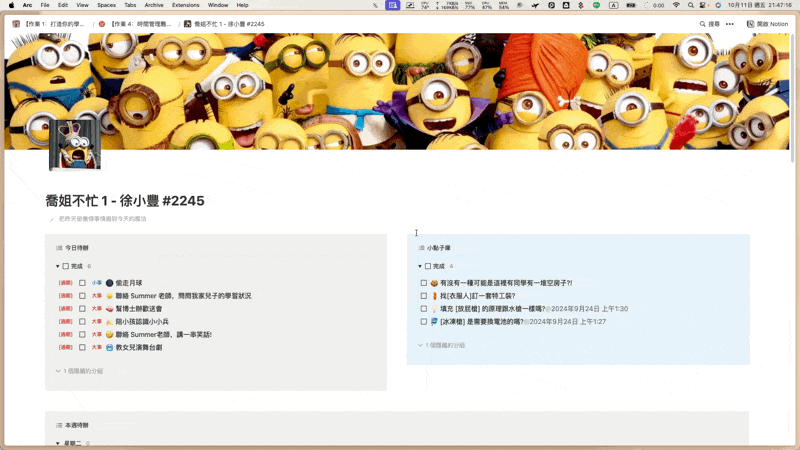Click the 小事 tag on 偷走月球

96,283
